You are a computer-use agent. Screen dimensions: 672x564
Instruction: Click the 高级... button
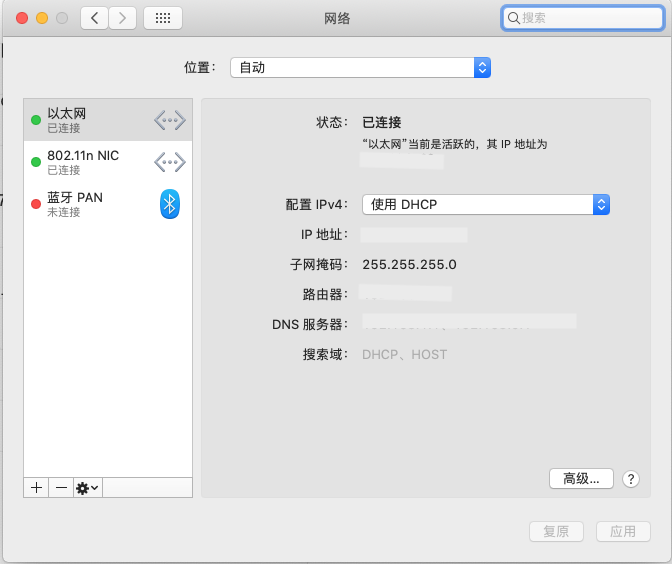pos(581,479)
